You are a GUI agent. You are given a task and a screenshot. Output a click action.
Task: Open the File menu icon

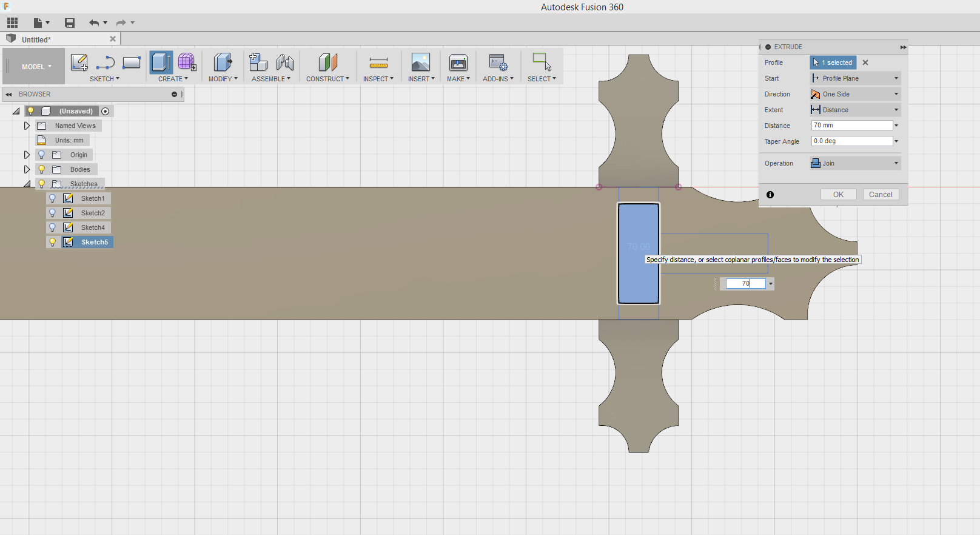(x=41, y=23)
